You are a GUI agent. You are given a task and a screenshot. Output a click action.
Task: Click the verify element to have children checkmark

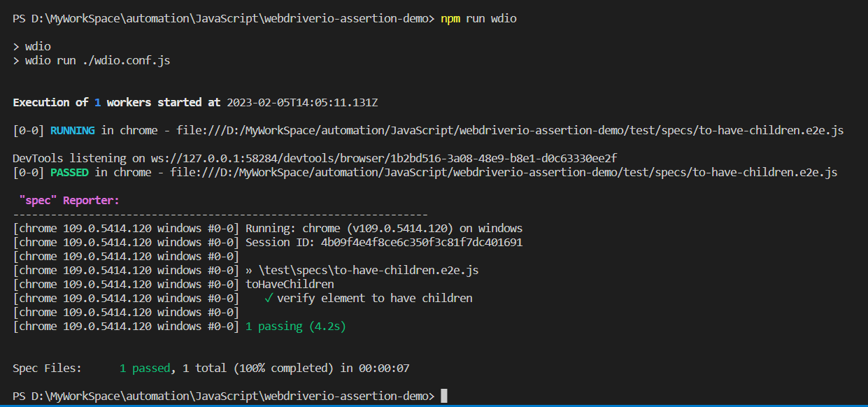point(268,298)
